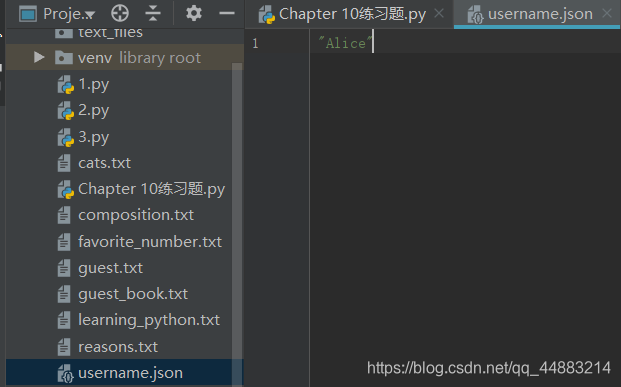Close the username.json tab
The width and height of the screenshot is (621, 387).
[x=607, y=13]
